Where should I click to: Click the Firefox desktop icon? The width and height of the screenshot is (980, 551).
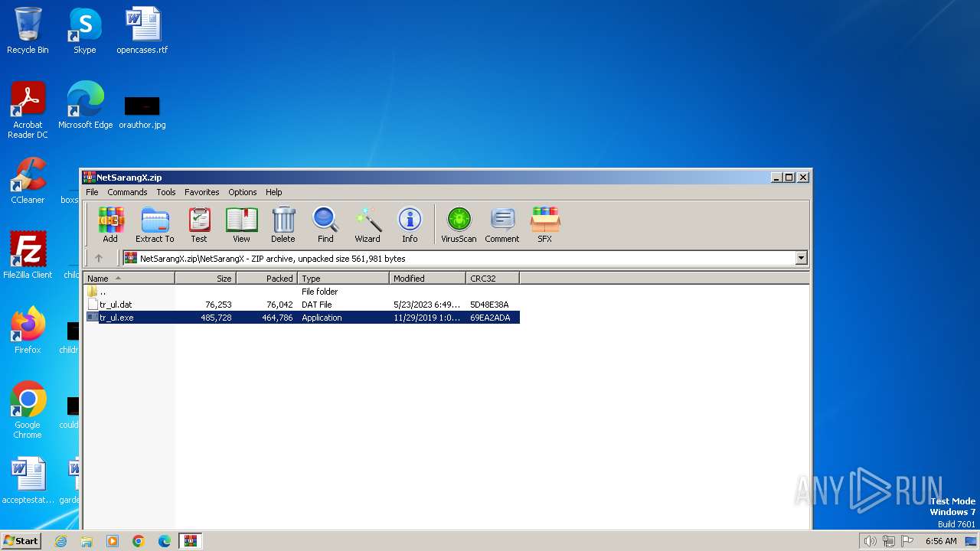(x=28, y=331)
